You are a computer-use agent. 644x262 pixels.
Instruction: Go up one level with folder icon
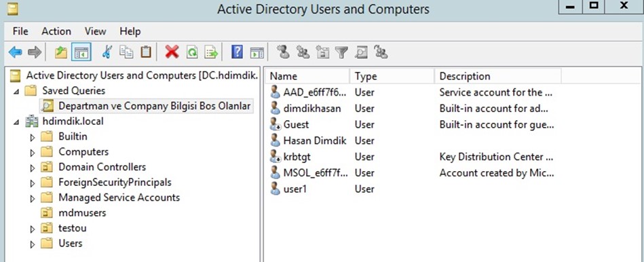[x=61, y=52]
